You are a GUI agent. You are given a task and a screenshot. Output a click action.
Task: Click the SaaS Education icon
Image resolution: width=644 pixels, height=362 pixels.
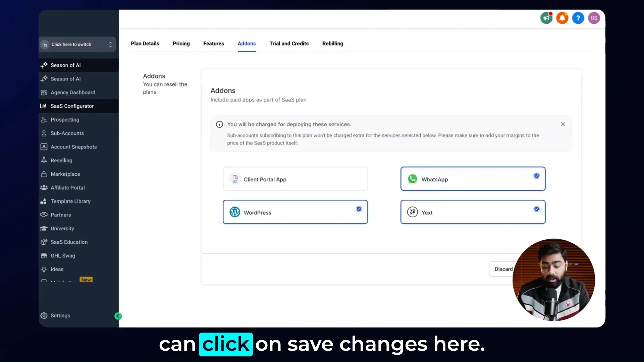click(44, 242)
